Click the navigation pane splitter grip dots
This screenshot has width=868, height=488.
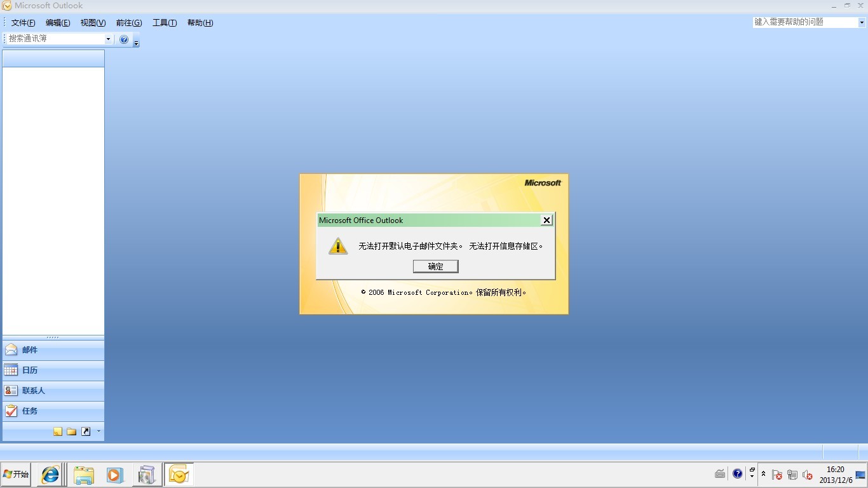53,337
